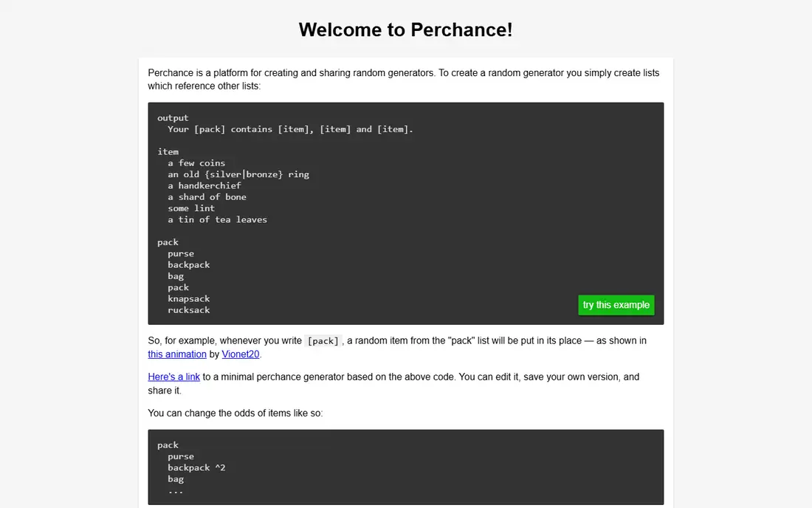
Task: Click the '...' line in second code block
Action: pos(175,490)
